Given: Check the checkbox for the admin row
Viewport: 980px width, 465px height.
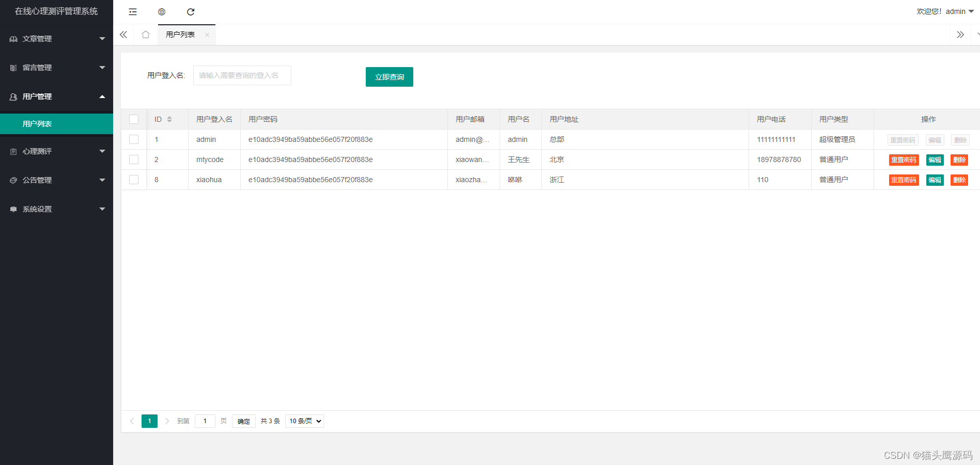Looking at the screenshot, I should pyautogui.click(x=134, y=139).
